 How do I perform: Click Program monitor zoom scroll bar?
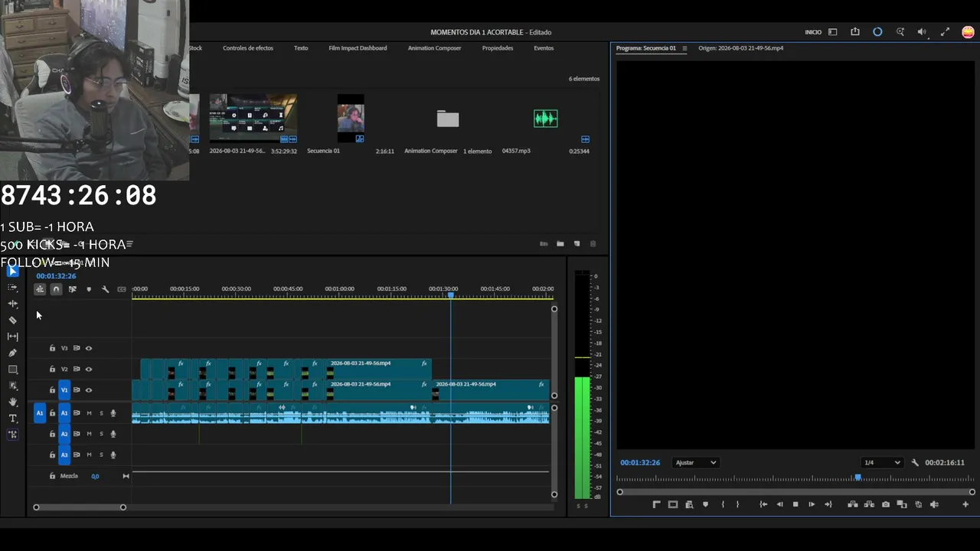pos(796,492)
